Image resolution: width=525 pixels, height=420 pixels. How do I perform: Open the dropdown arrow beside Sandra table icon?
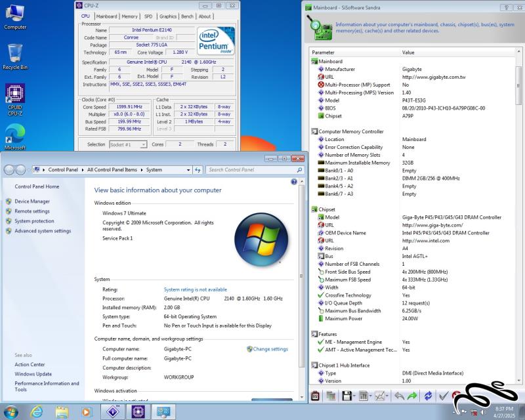click(371, 396)
